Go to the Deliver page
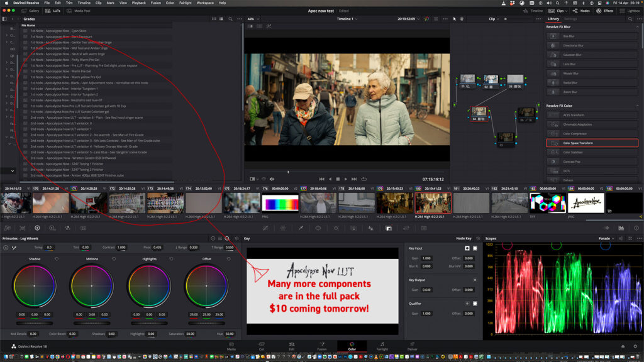Image resolution: width=644 pixels, height=362 pixels. (413, 346)
